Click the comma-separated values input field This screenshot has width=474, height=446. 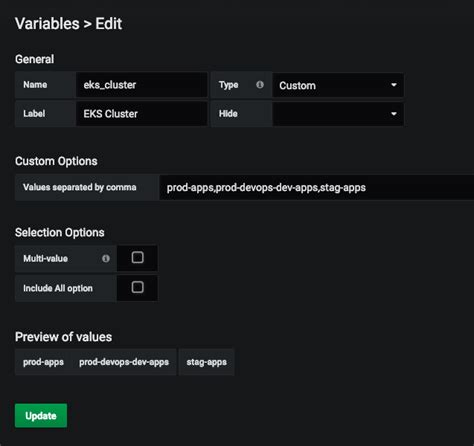coord(317,187)
